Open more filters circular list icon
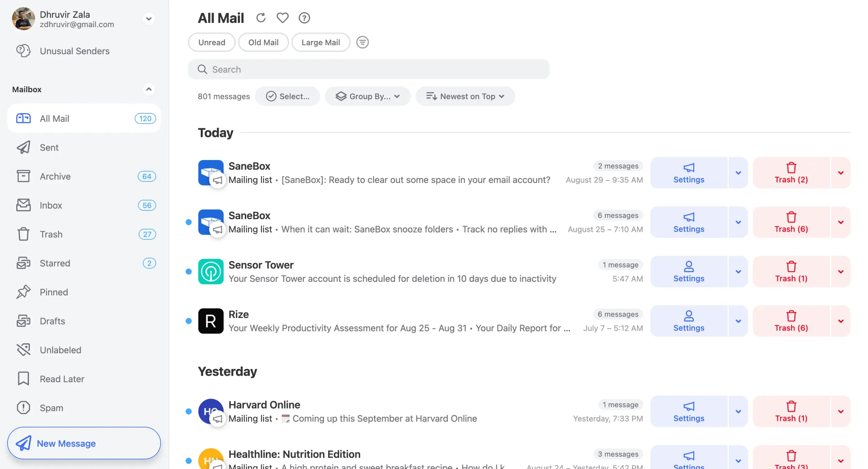 (x=362, y=42)
